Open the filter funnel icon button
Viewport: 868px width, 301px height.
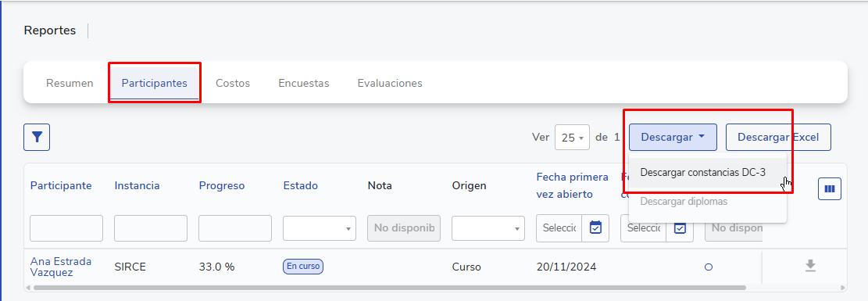coord(37,137)
